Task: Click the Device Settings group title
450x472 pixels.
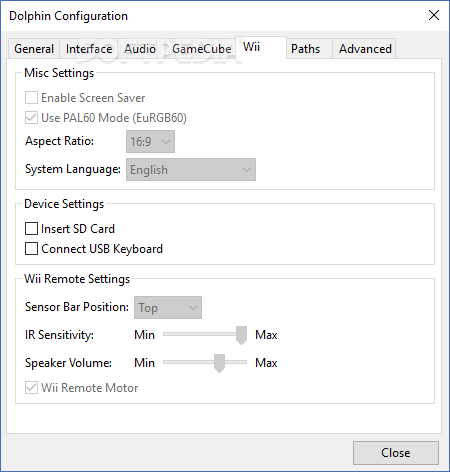Action: (x=64, y=204)
